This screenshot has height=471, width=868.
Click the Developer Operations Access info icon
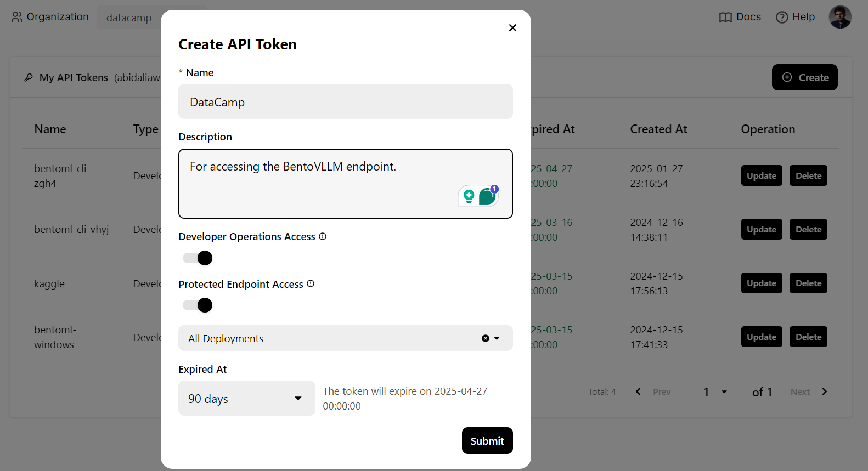323,236
